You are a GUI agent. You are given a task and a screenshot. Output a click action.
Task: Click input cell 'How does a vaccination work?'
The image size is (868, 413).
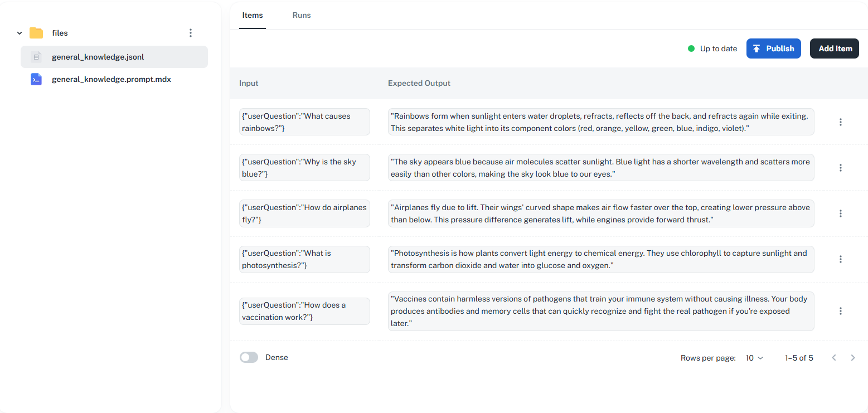click(x=304, y=310)
